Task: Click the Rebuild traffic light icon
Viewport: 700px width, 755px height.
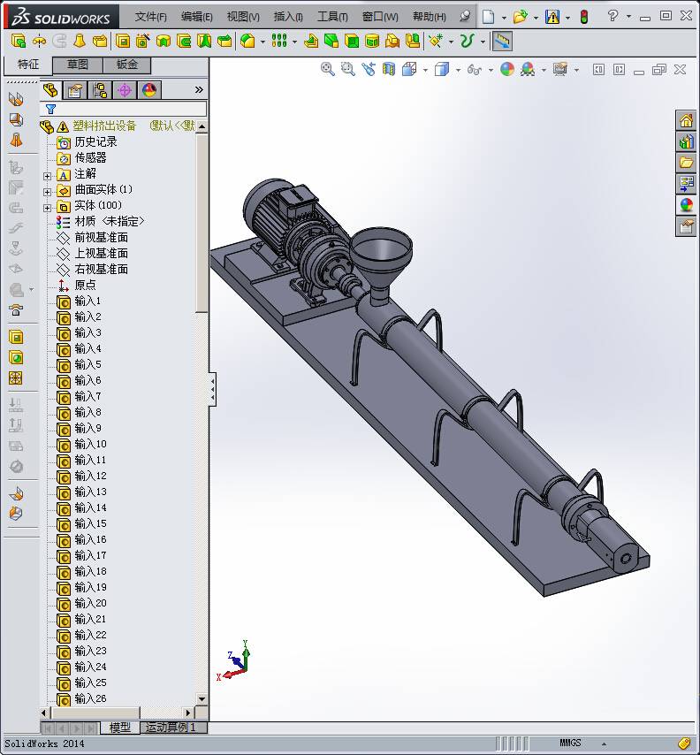Action: pos(584,17)
